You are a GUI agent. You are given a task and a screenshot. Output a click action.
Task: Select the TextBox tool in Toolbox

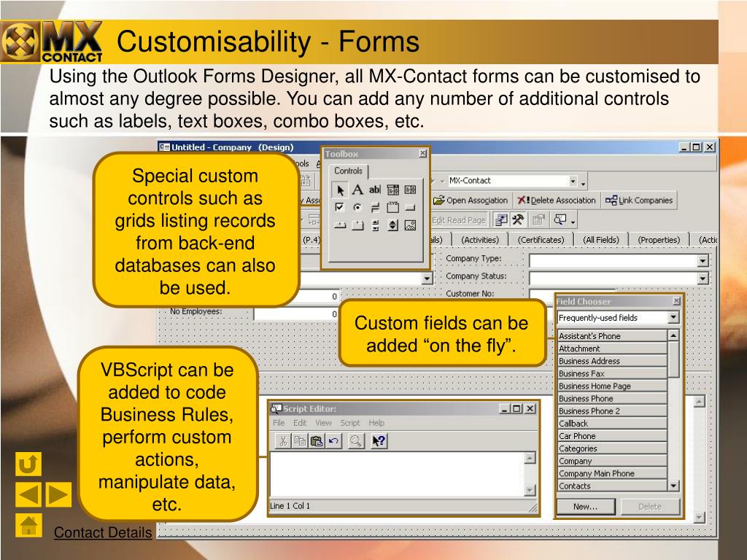[x=375, y=190]
